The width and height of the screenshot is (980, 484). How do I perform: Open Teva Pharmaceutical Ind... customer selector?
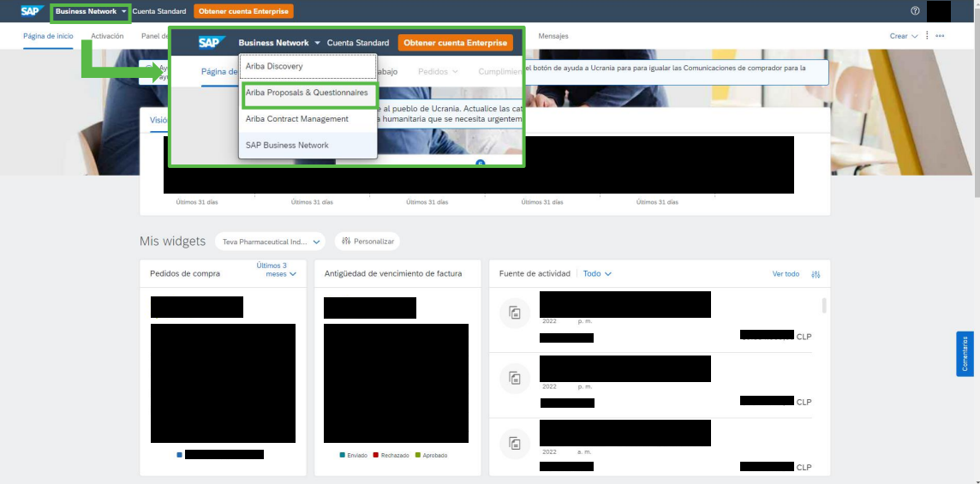[270, 242]
